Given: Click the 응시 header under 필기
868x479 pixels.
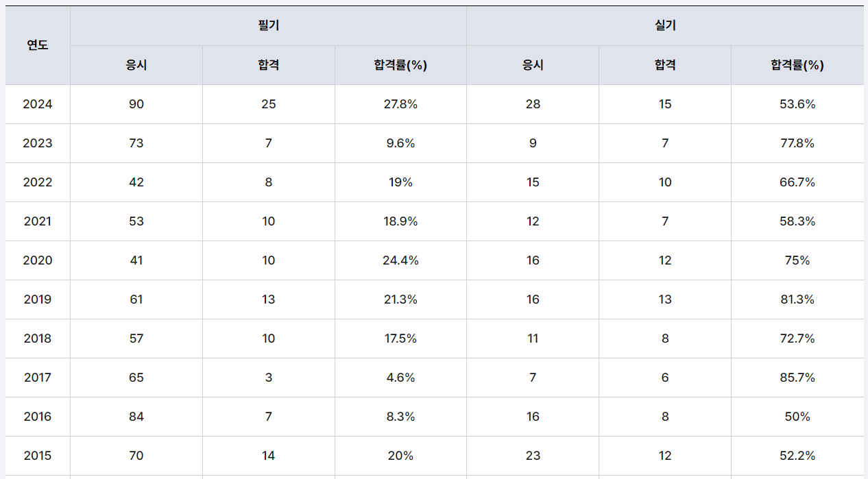Looking at the screenshot, I should pos(136,65).
